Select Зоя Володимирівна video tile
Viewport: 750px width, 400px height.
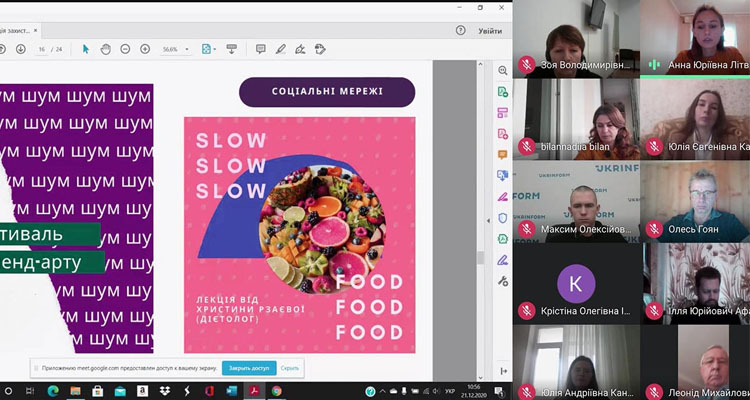576,39
